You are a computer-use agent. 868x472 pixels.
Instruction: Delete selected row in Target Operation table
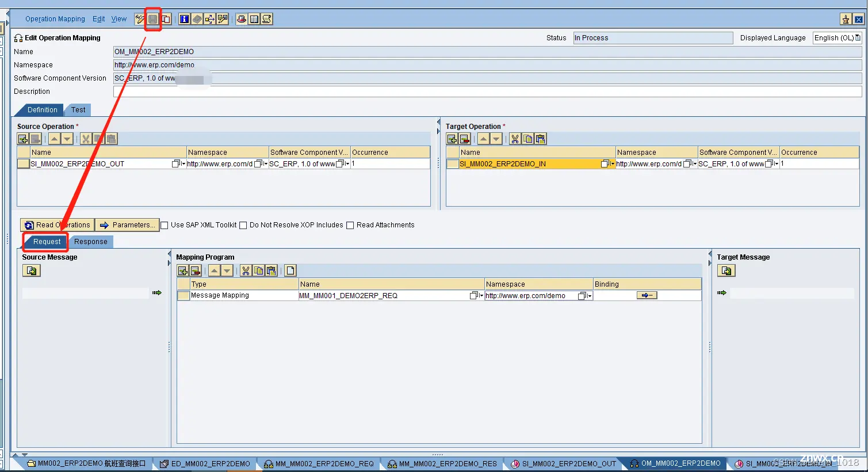tap(465, 139)
